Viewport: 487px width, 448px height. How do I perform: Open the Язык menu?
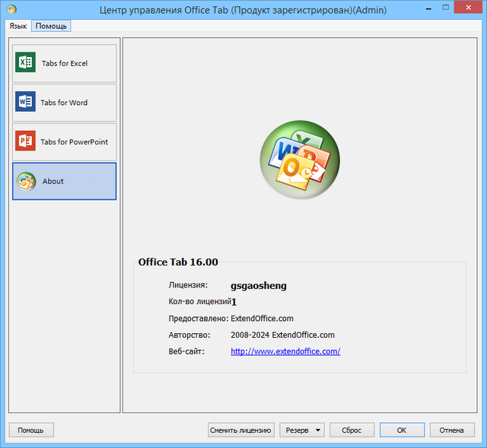coord(18,26)
